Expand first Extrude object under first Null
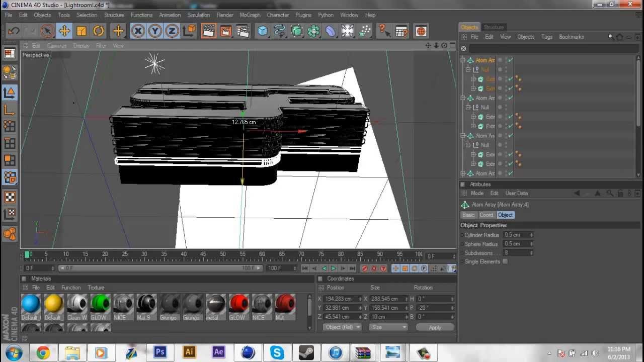 [473, 79]
